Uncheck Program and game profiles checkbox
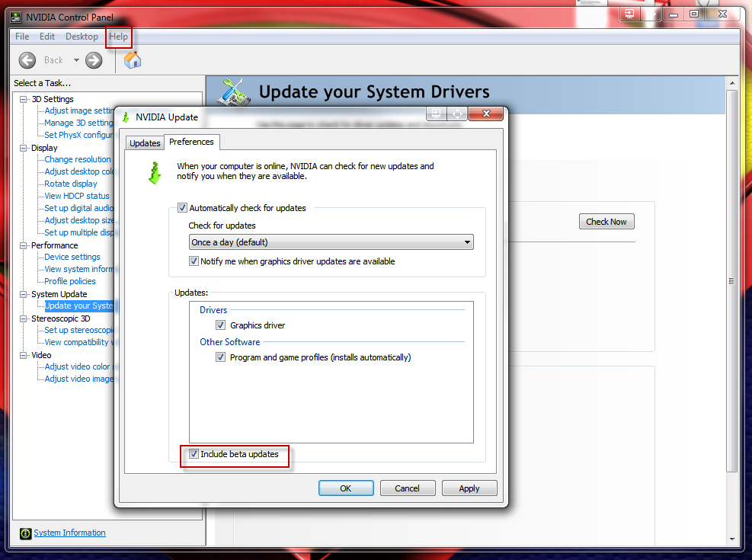This screenshot has width=752, height=560. [221, 357]
